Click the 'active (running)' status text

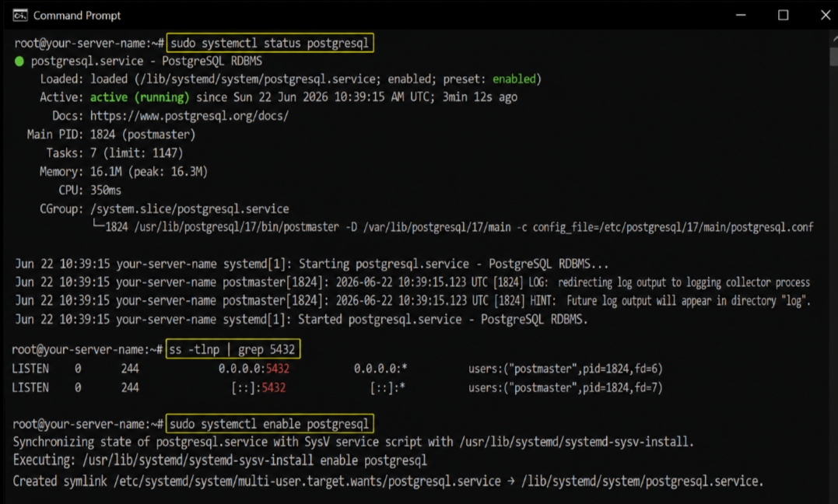(x=139, y=97)
